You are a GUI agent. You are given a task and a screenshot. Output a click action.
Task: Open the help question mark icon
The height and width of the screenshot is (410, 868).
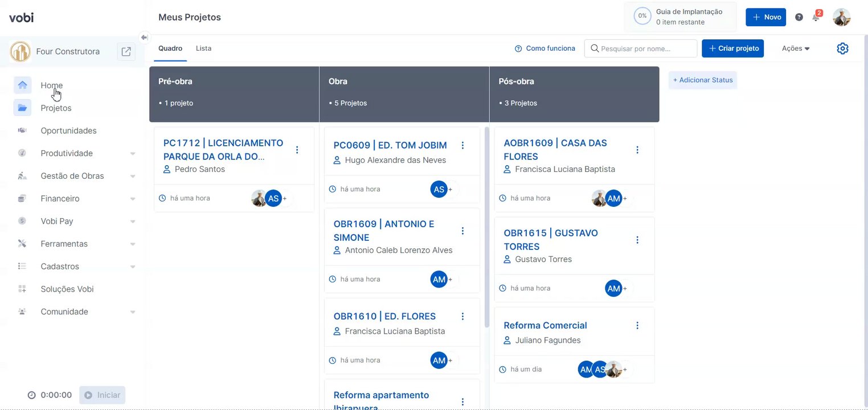tap(799, 17)
